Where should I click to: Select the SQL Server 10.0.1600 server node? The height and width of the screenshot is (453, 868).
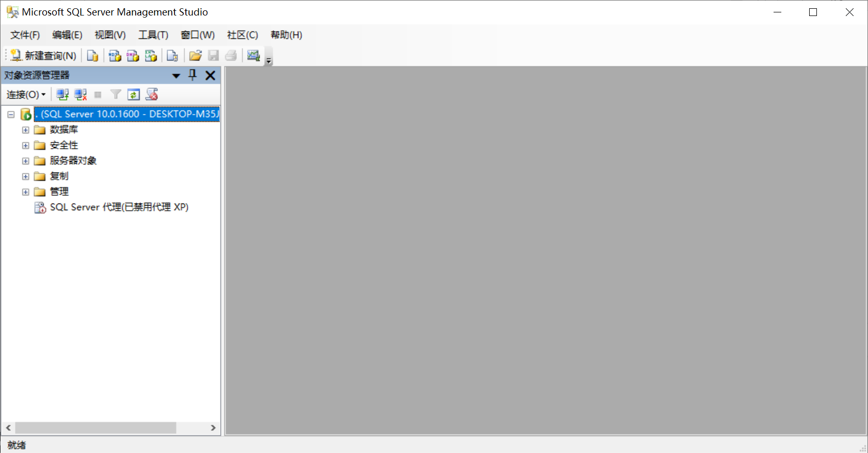(127, 114)
